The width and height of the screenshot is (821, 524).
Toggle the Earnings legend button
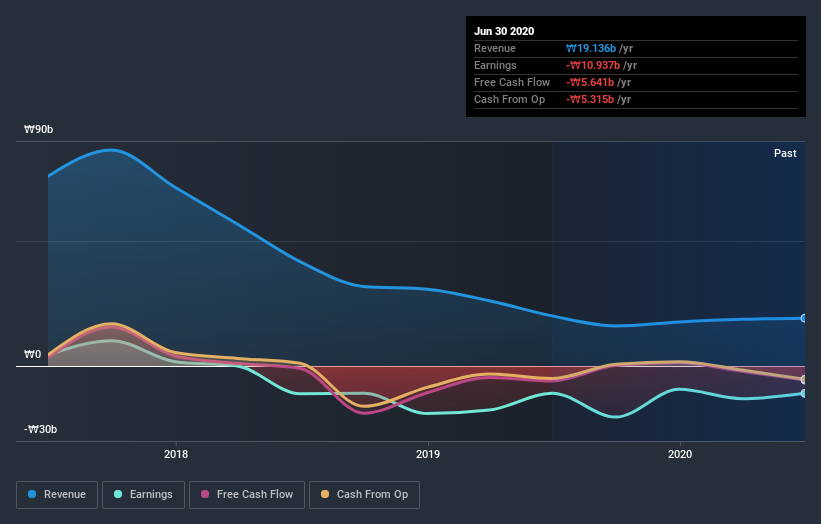coord(143,495)
